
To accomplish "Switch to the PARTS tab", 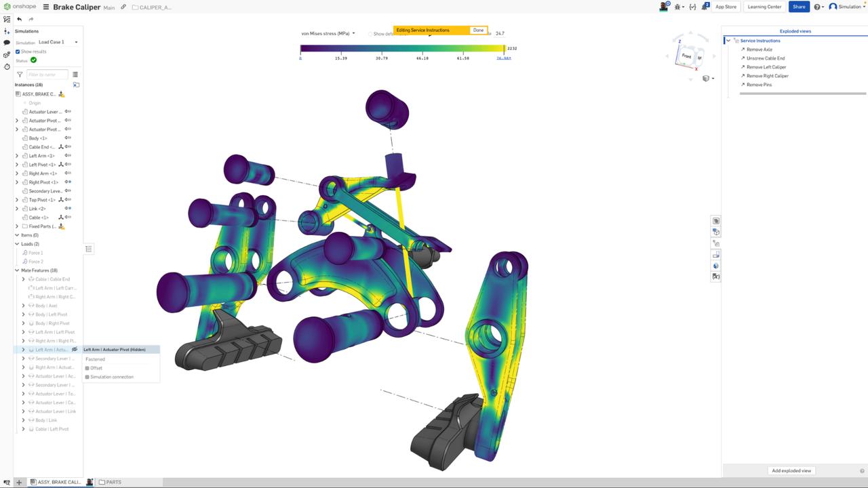I will click(111, 482).
